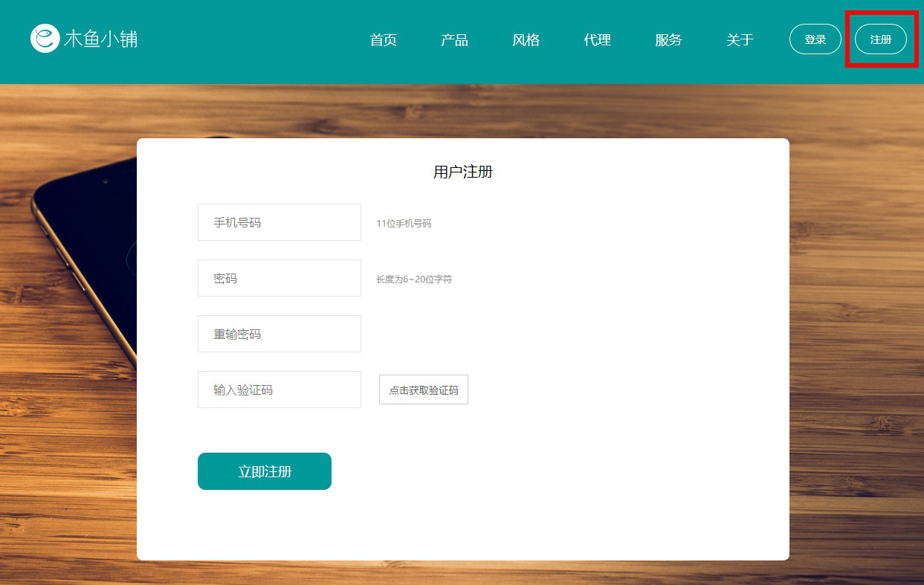Viewport: 924px width, 585px height.
Task: Click the 输入验证码 input field
Action: (x=279, y=389)
